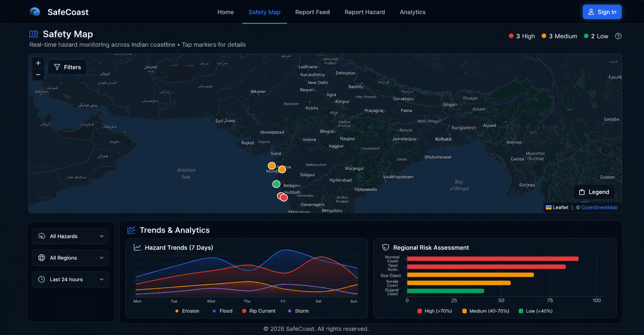The width and height of the screenshot is (644, 335).
Task: Follow the Leaflet attribution link
Action: (x=557, y=208)
